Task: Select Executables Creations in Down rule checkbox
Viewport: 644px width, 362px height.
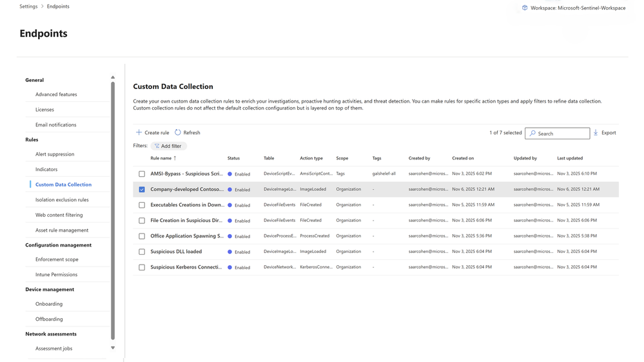Action: tap(142, 205)
